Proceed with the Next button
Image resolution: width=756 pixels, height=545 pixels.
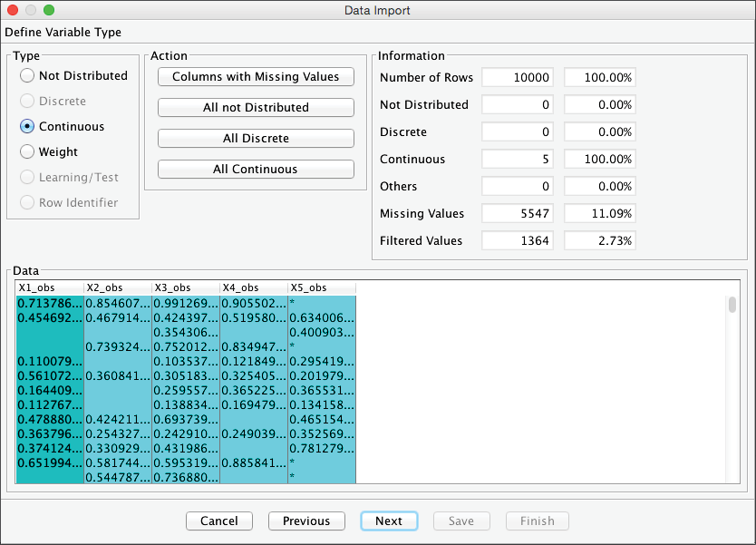pos(389,521)
